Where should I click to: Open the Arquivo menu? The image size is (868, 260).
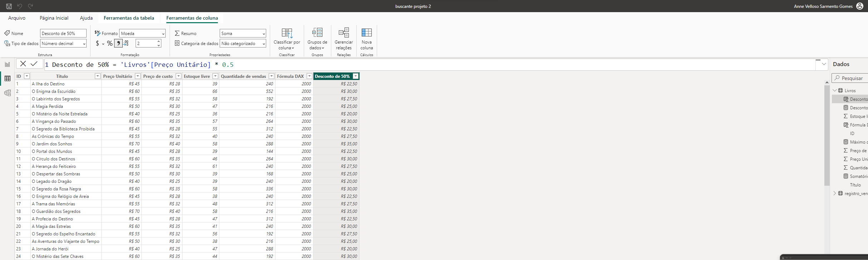click(x=17, y=18)
